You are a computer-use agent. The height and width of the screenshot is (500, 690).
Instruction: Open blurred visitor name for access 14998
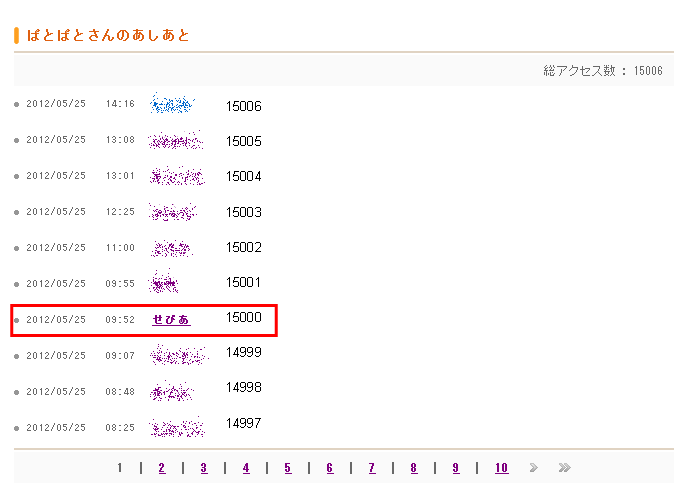[x=171, y=392]
